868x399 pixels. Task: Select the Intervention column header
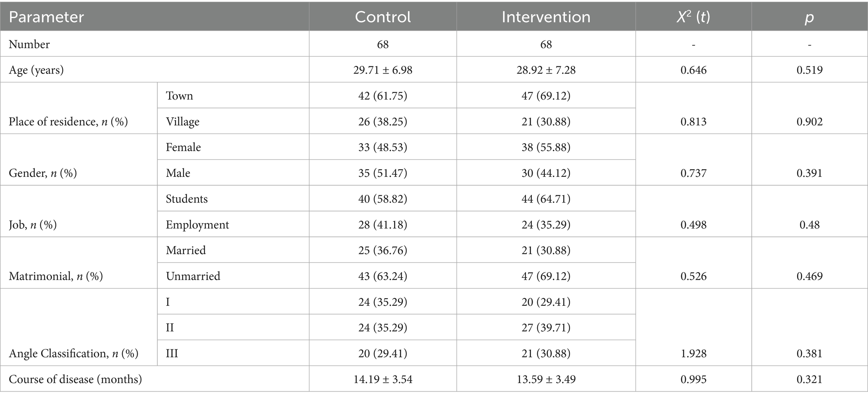tap(546, 17)
